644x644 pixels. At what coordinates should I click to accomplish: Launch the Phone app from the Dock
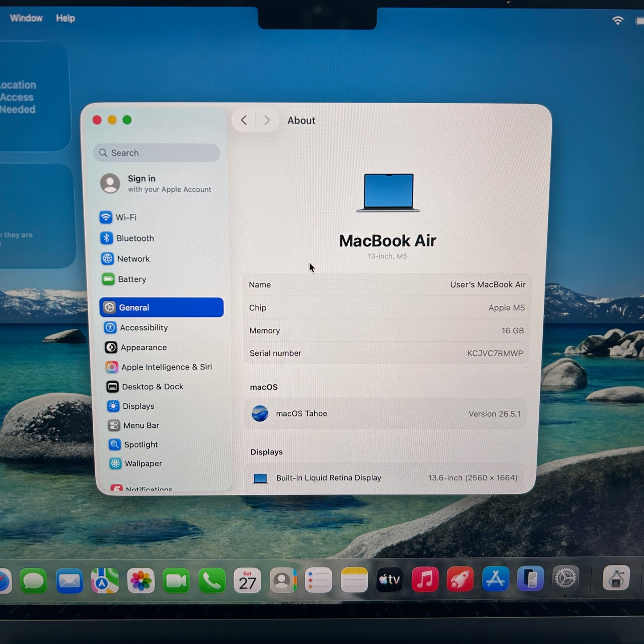(212, 580)
